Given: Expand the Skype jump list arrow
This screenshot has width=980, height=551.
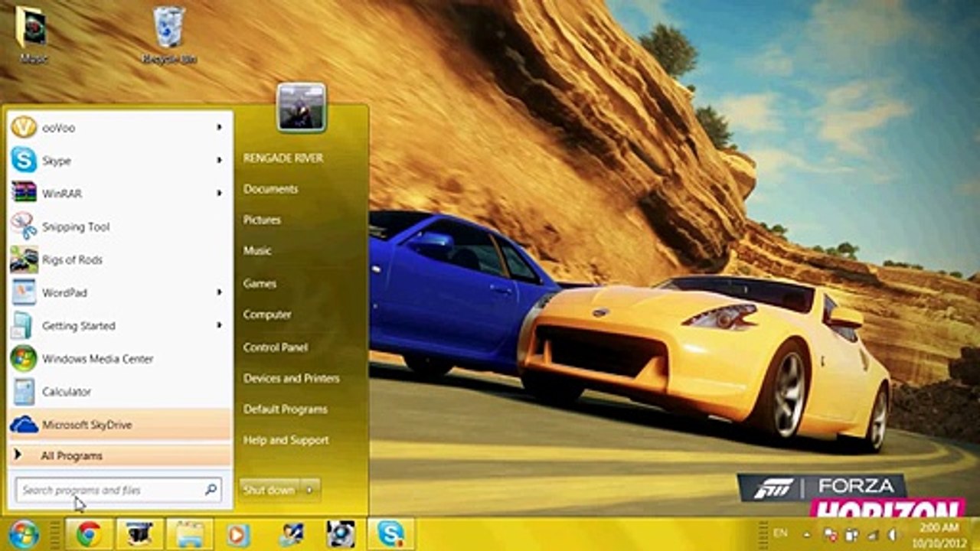Looking at the screenshot, I should (219, 161).
